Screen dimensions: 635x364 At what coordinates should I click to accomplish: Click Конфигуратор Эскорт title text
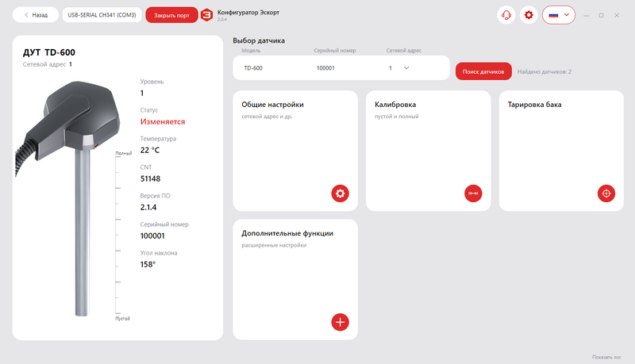248,12
